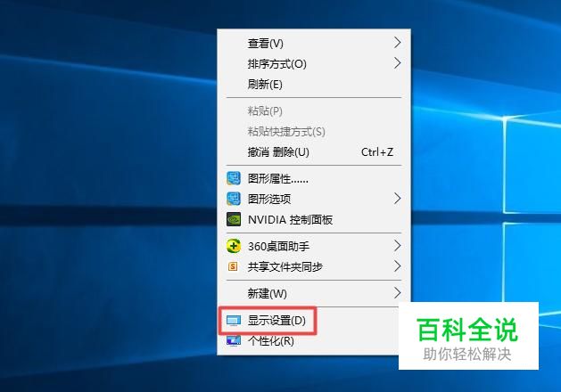
Task: Click the 360桌面助手 green plus icon
Action: pyautogui.click(x=234, y=246)
